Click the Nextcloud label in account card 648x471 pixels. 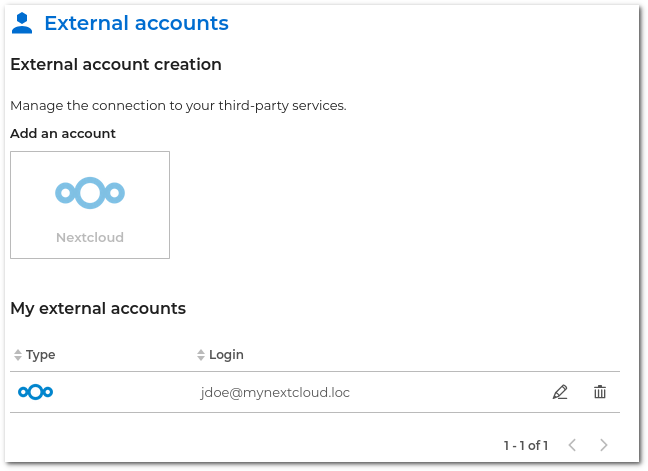coord(90,238)
